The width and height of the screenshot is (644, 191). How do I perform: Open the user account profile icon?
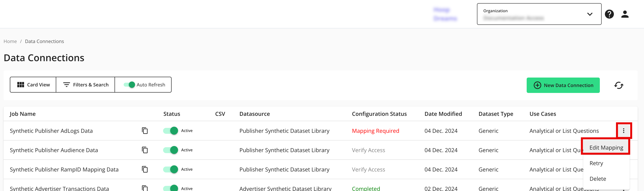[625, 14]
